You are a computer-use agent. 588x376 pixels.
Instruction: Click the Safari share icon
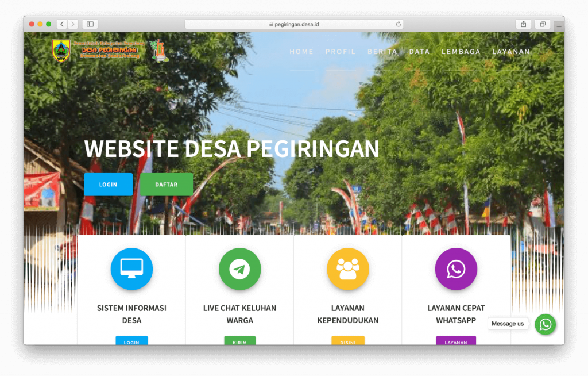click(523, 24)
